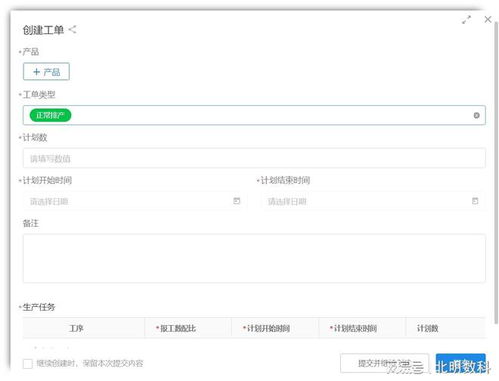Image resolution: width=499 pixels, height=381 pixels.
Task: Click the 工单类型 field label
Action: (39, 95)
